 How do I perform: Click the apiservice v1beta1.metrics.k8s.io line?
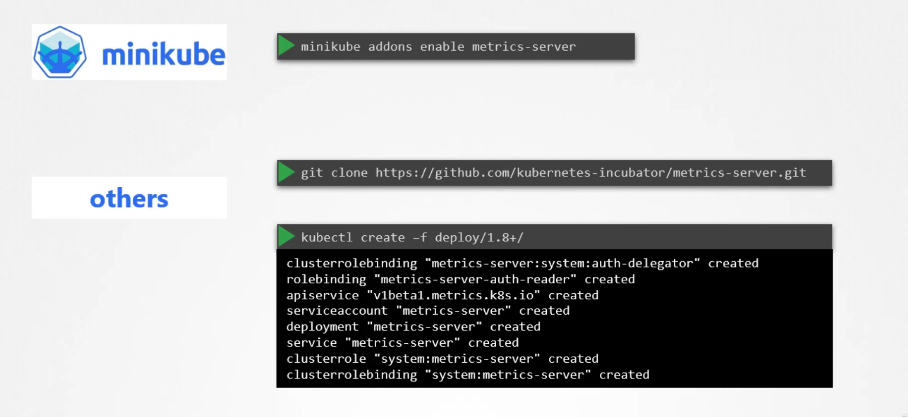(442, 295)
